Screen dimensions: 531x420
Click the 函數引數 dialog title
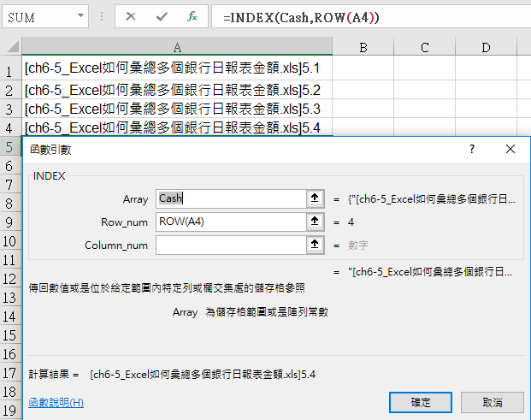(50, 150)
